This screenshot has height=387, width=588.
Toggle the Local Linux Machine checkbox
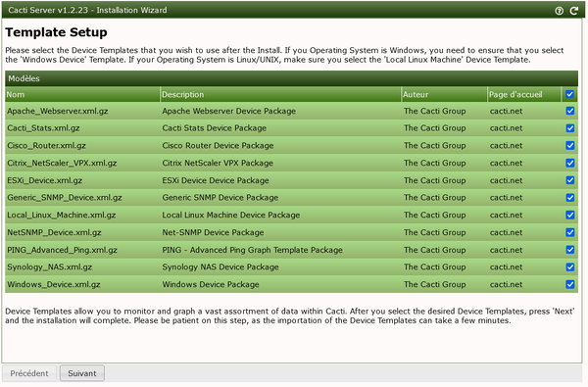(570, 215)
